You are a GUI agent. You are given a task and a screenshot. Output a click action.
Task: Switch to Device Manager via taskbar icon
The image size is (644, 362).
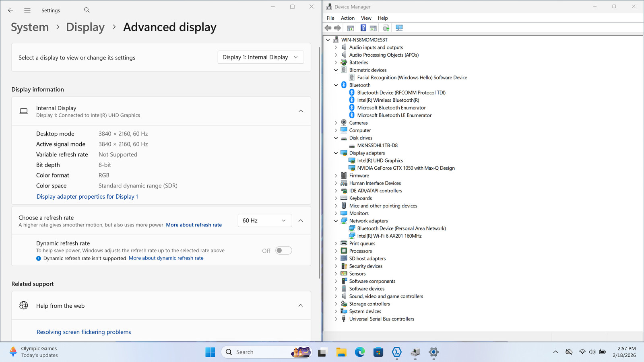tap(415, 352)
